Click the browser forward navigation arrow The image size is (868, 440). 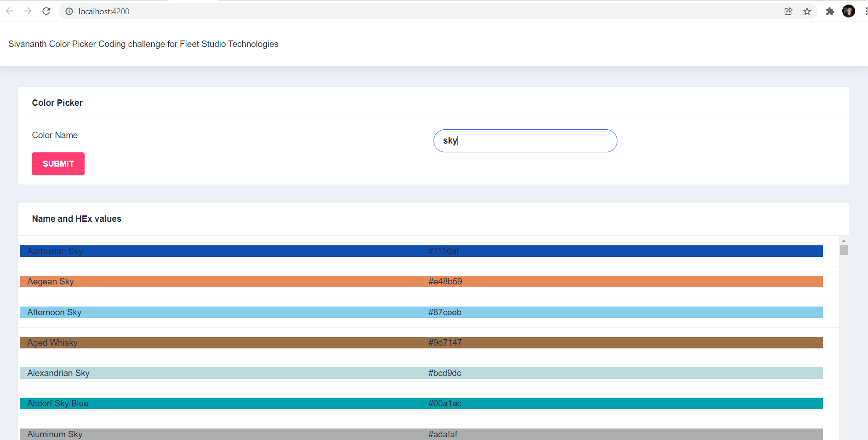[28, 11]
